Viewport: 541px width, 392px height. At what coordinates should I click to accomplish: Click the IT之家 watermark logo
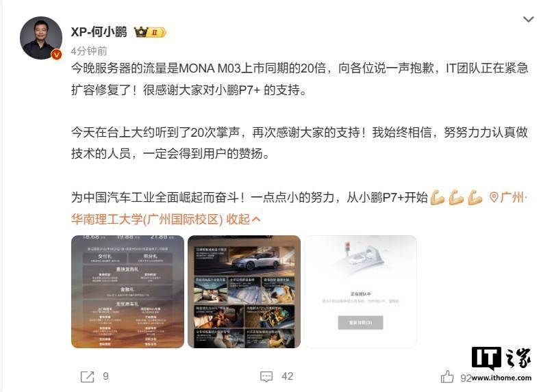(501, 358)
